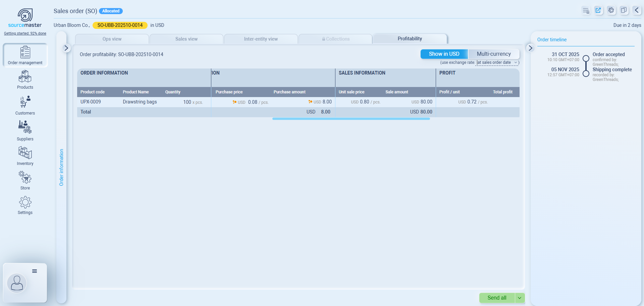
Task: Open the Inventory module
Action: pyautogui.click(x=25, y=156)
